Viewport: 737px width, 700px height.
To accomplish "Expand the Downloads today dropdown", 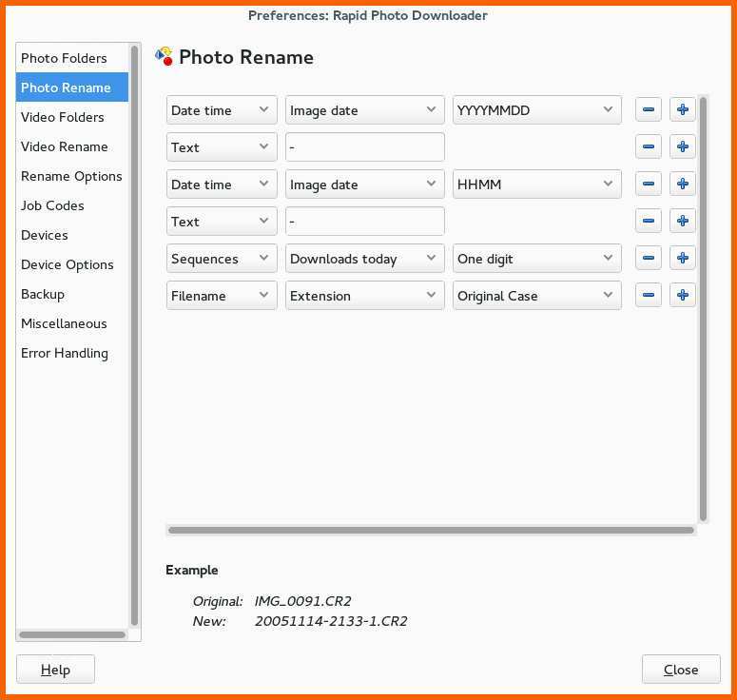I will point(364,259).
